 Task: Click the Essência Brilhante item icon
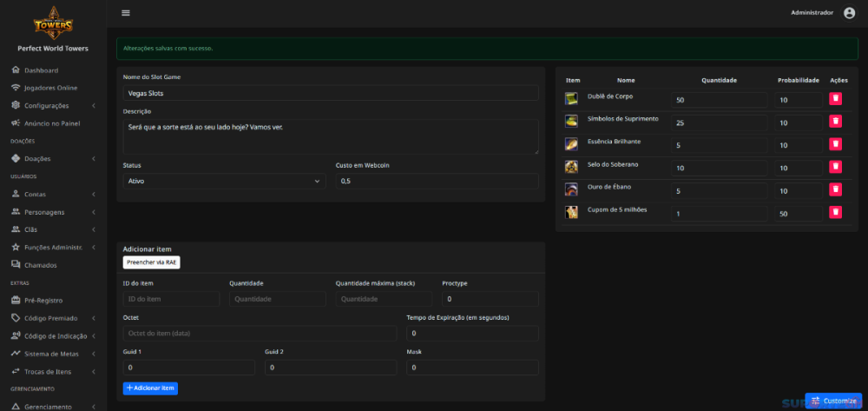(x=571, y=144)
